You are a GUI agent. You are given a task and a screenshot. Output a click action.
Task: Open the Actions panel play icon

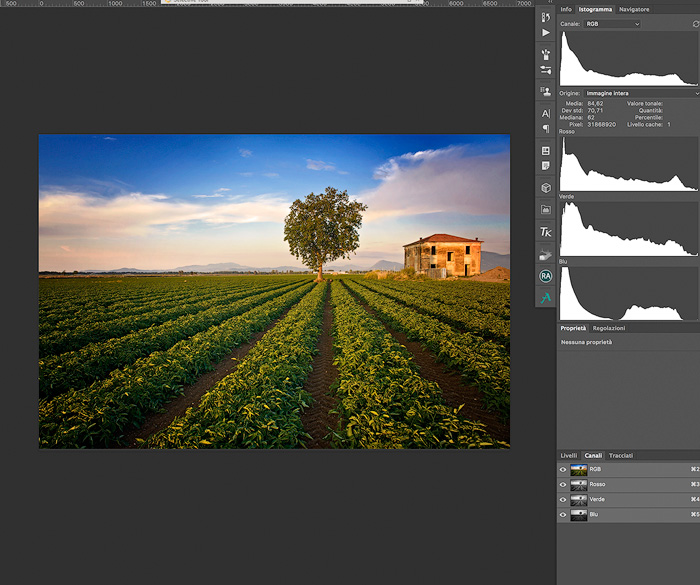[x=546, y=33]
